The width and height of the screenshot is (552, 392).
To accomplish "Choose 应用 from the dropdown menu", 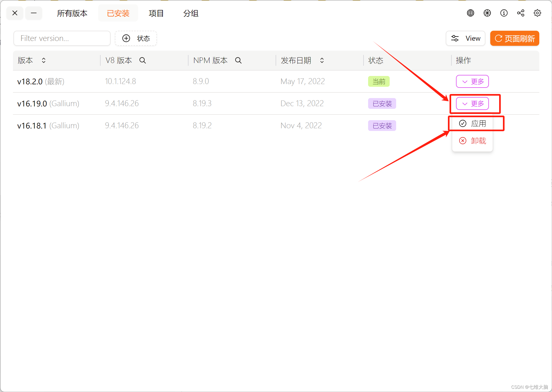I will (x=472, y=123).
